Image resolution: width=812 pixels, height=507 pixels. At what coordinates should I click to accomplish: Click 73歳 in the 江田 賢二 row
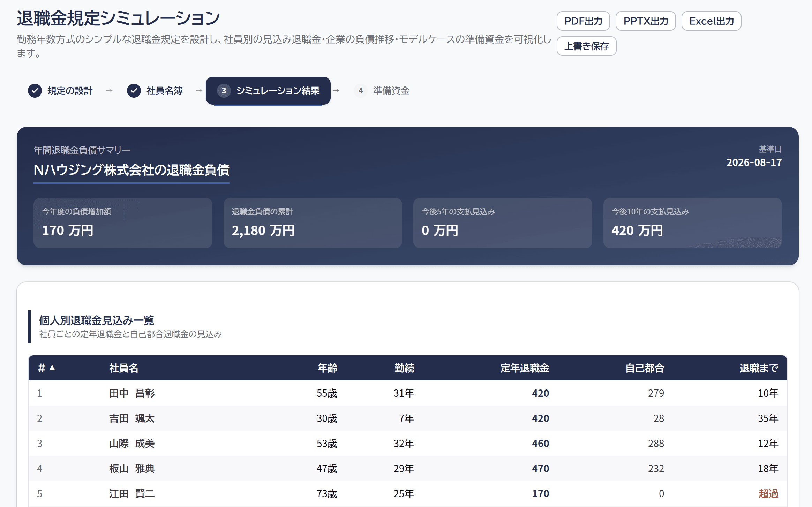pos(327,493)
